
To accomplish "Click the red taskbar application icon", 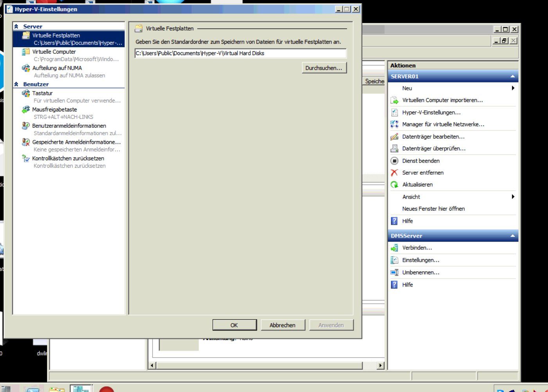I will 106,389.
